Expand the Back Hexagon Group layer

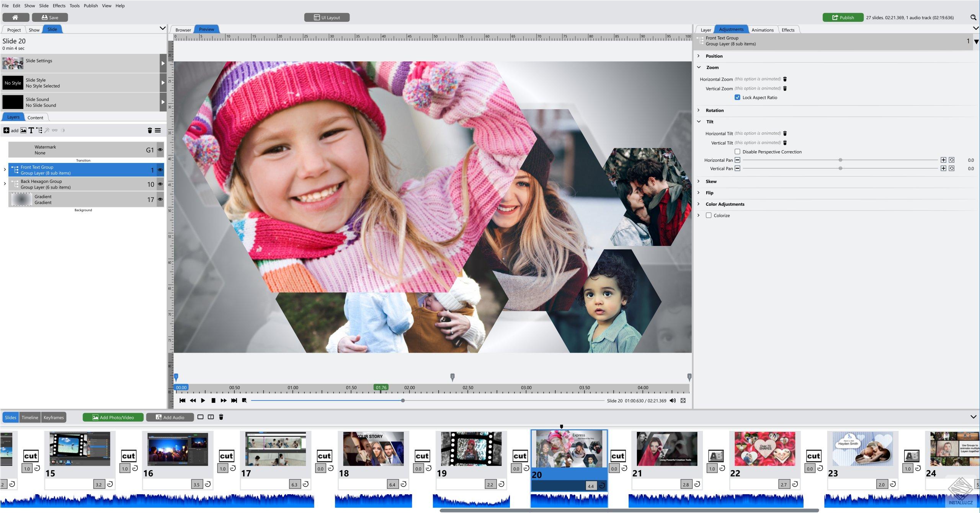pos(5,184)
